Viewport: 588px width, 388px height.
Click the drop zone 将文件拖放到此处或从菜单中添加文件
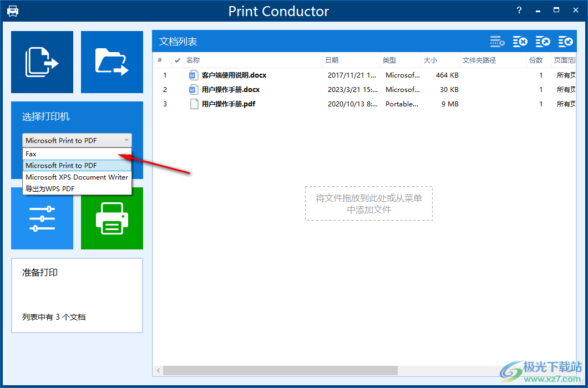click(369, 203)
